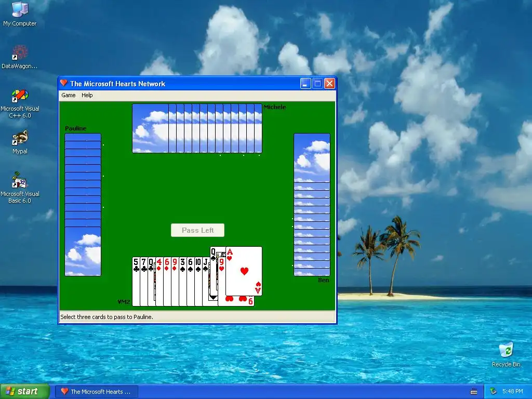Click Ben's face-down card stack

312,205
